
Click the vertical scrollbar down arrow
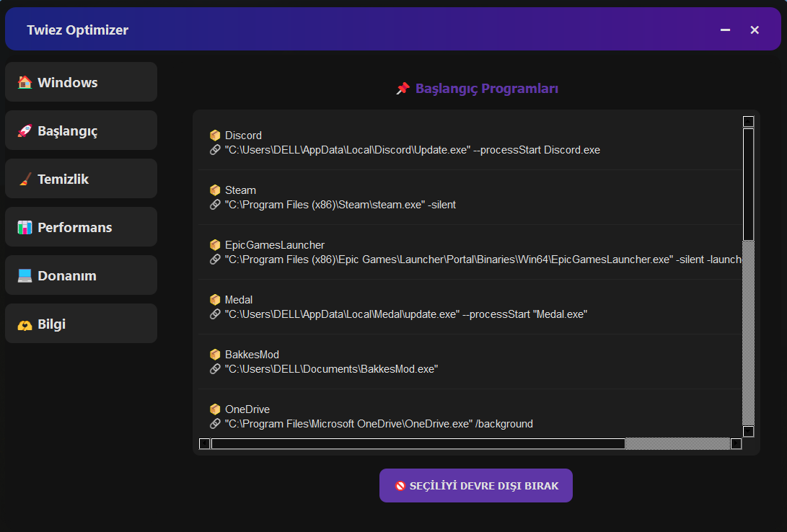[x=748, y=431]
